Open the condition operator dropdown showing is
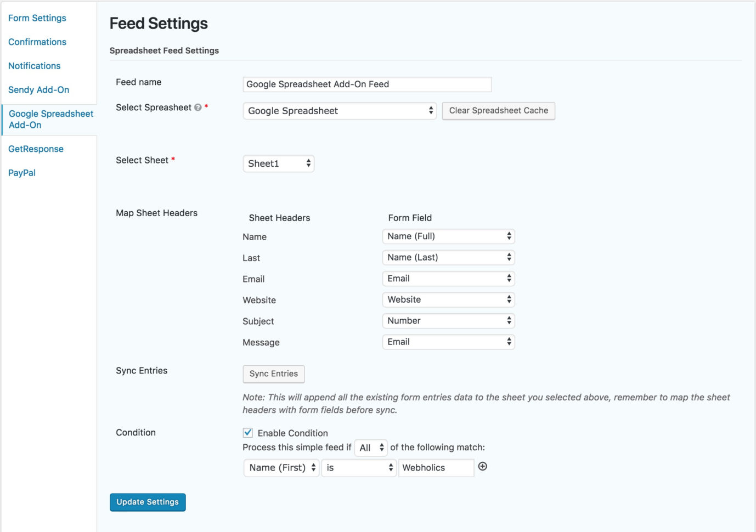 359,467
